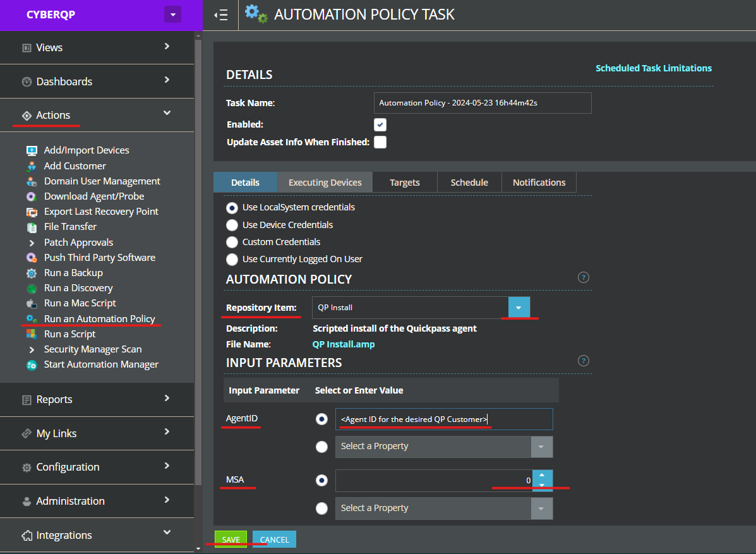Click the Add/Import Devices icon

[32, 151]
